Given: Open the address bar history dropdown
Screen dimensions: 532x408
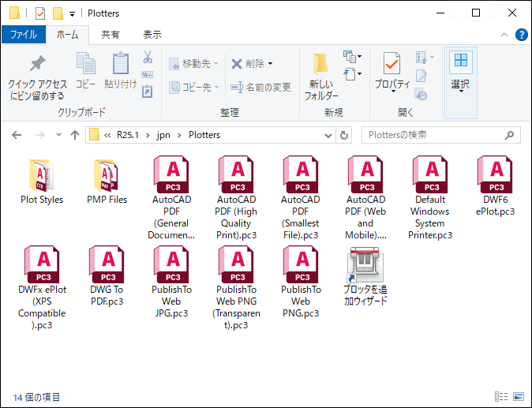Looking at the screenshot, I should pyautogui.click(x=328, y=135).
